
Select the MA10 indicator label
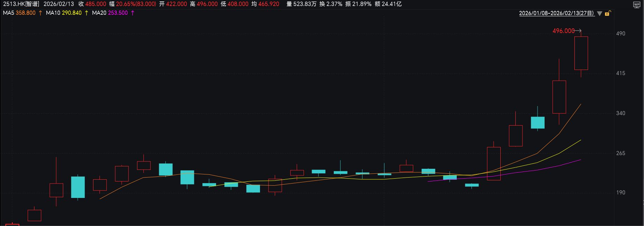[x=53, y=13]
